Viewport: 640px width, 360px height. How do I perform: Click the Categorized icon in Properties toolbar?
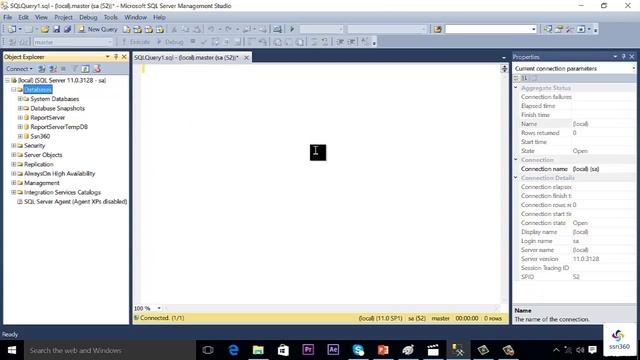coord(516,78)
